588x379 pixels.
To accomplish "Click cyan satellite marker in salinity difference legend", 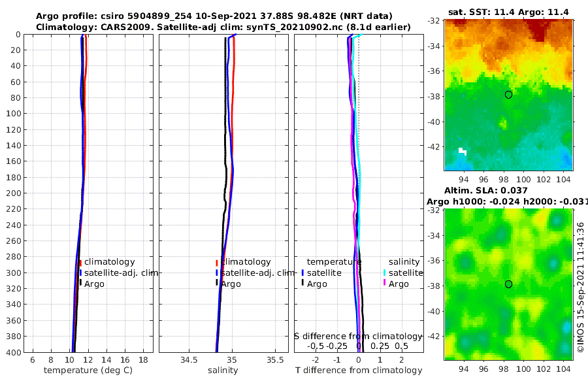I will pos(384,272).
